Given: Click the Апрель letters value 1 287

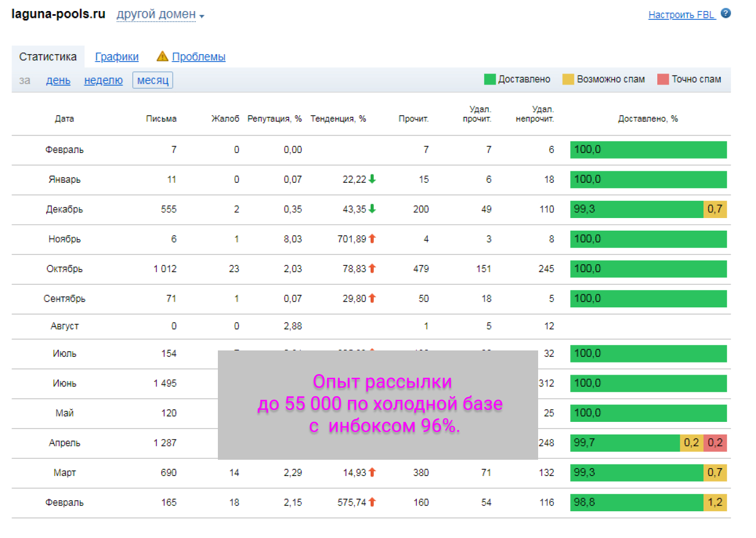Looking at the screenshot, I should (165, 443).
